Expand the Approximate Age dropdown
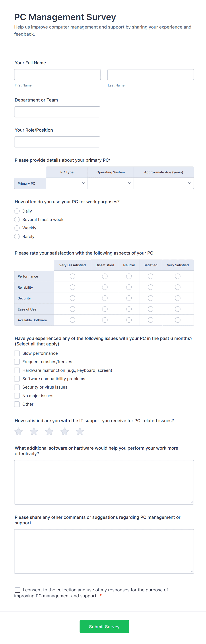The height and width of the screenshot is (644, 206). point(164,183)
